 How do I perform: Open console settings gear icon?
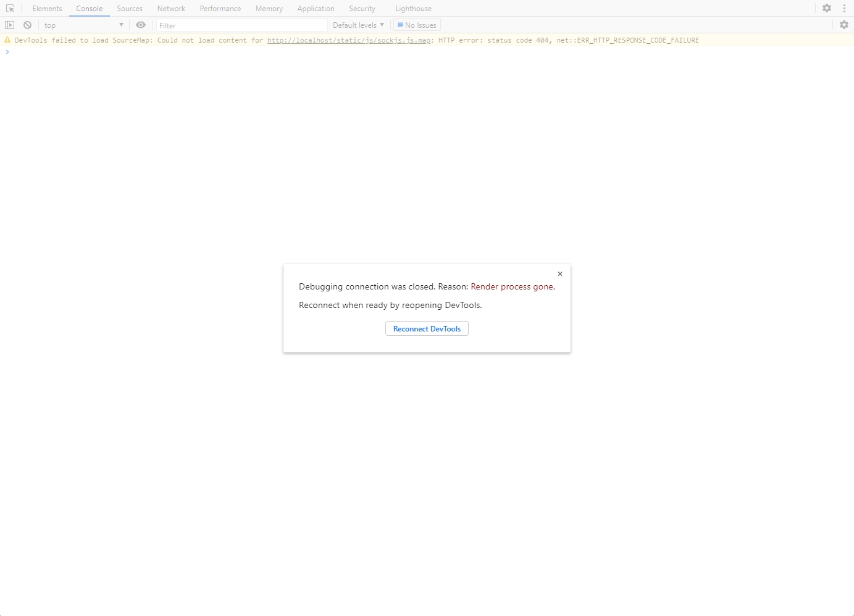coord(844,25)
